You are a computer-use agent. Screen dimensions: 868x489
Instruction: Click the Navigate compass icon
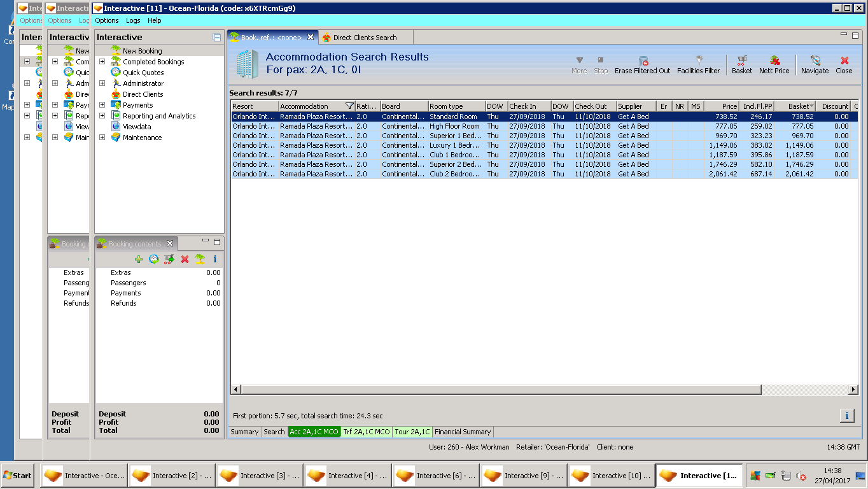click(x=815, y=60)
